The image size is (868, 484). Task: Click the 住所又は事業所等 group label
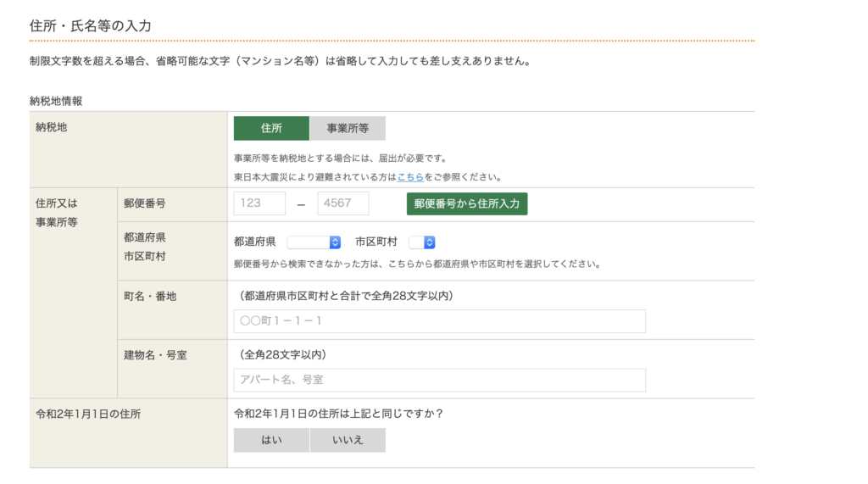tap(57, 212)
